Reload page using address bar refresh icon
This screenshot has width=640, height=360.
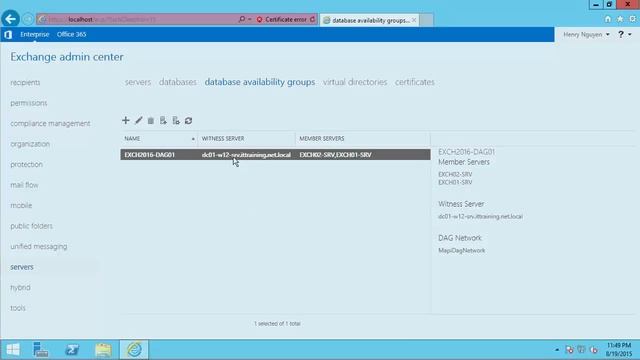click(312, 19)
